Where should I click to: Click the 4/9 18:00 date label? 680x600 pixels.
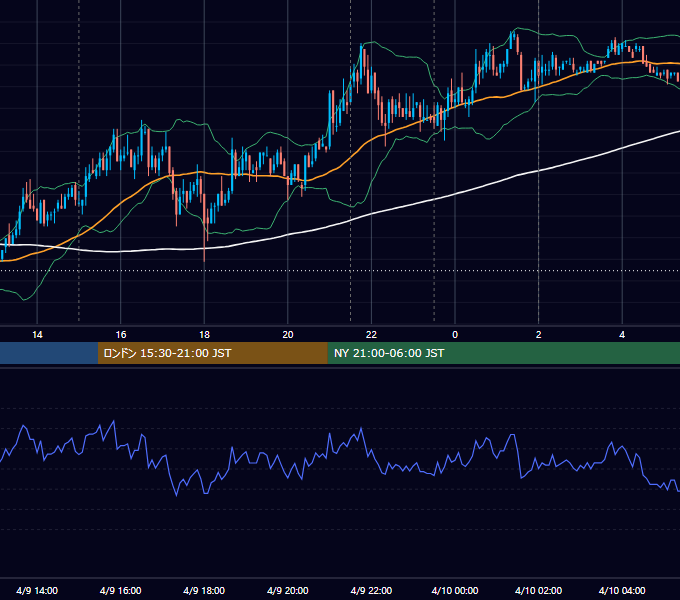click(204, 590)
